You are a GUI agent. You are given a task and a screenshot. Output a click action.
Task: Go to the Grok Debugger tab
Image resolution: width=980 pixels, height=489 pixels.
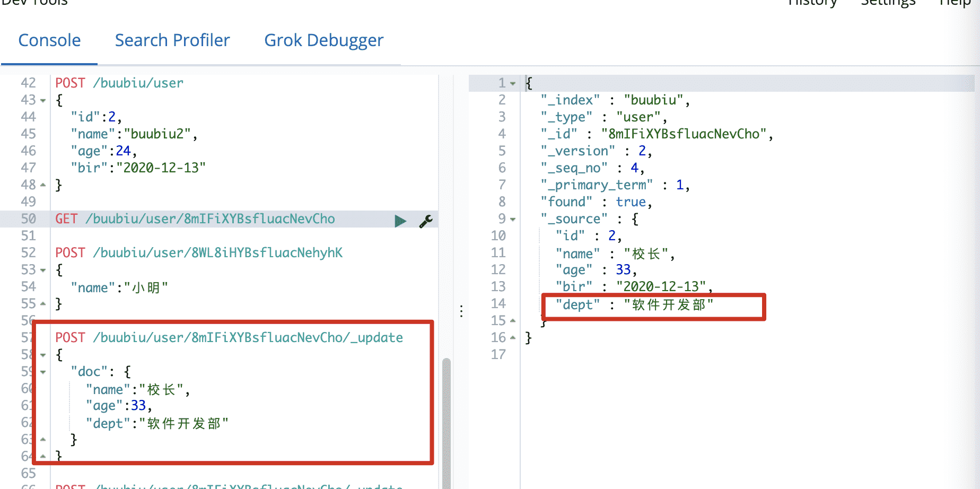(x=323, y=40)
